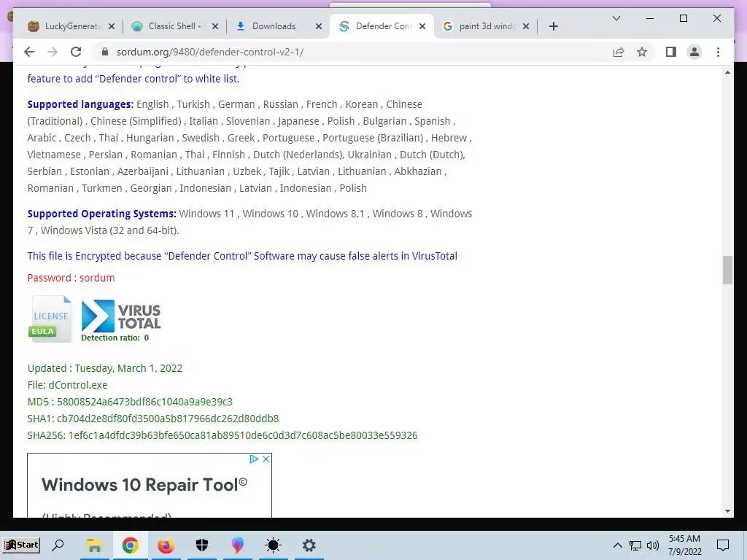Close the Classic Shell tab
The image size is (747, 560).
pos(215,26)
